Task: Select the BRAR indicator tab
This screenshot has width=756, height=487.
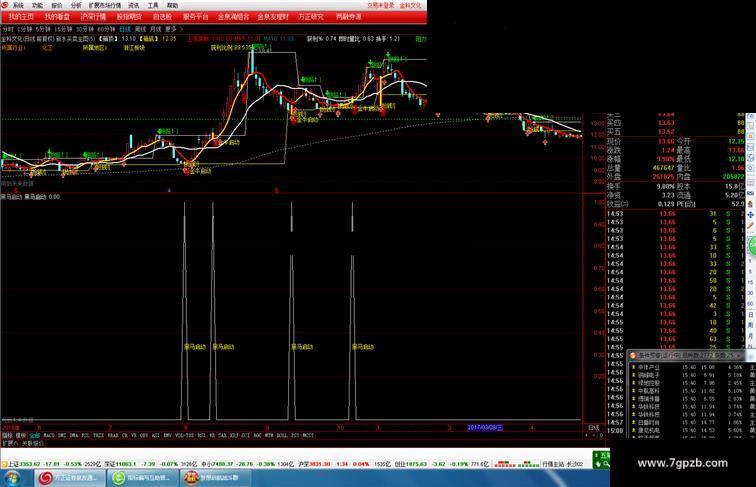Action: pos(113,435)
